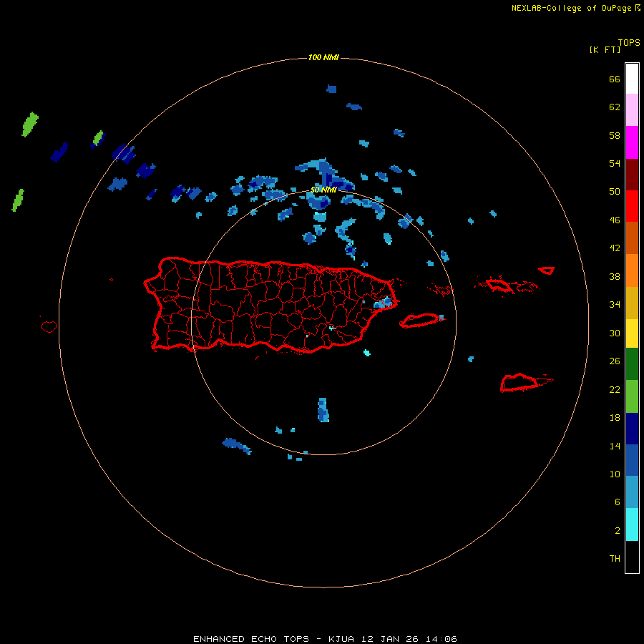Click the legend value 42
This screenshot has height=644, width=644.
pos(615,248)
